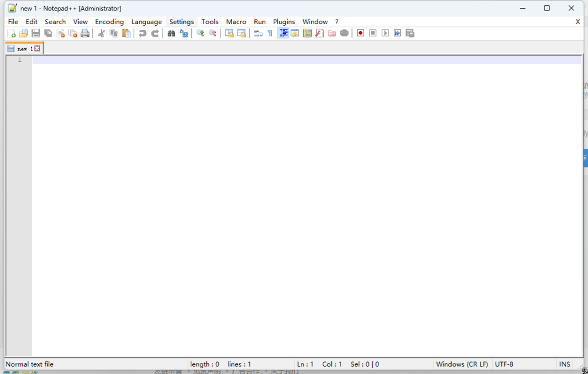Open the Settings menu
Image resolution: width=588 pixels, height=374 pixels.
[x=181, y=22]
